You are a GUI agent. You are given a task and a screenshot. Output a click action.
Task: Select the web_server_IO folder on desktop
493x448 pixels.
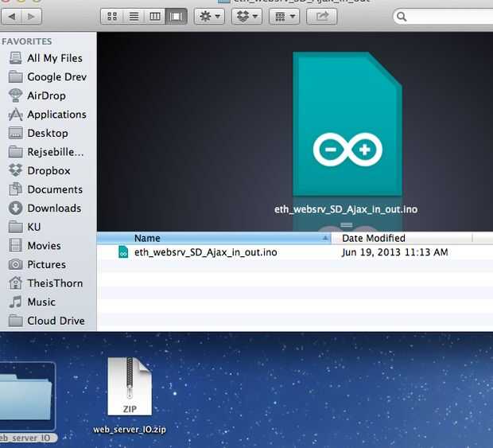(x=28, y=403)
